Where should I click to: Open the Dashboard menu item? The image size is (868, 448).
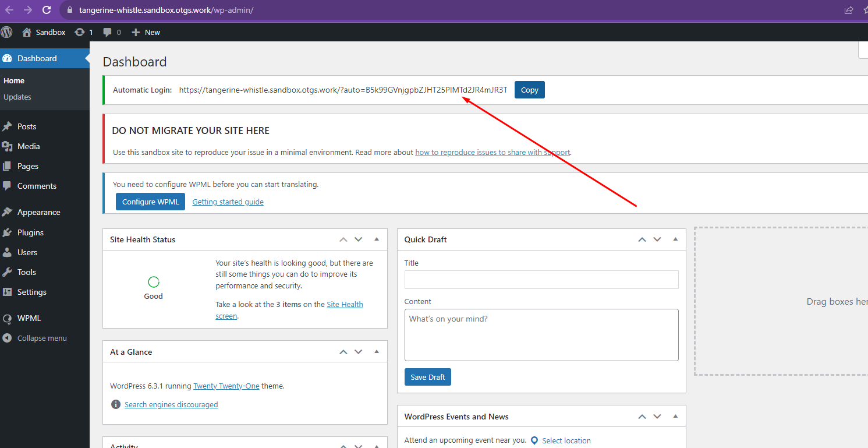tap(45, 58)
